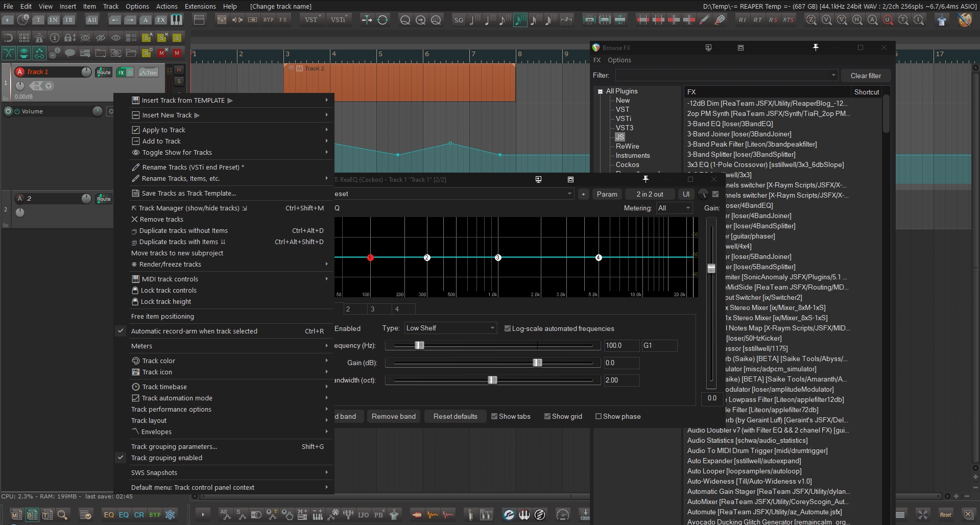This screenshot has height=525, width=980.
Task: Open the band Type dropdown showing Low Shelf
Action: pos(450,328)
